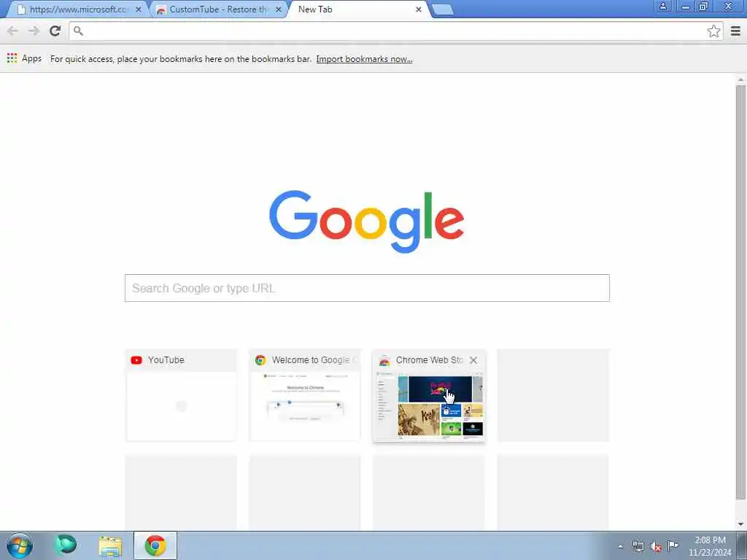Click the page scrollbar down arrow
Screen dimensions: 747x560
740,524
